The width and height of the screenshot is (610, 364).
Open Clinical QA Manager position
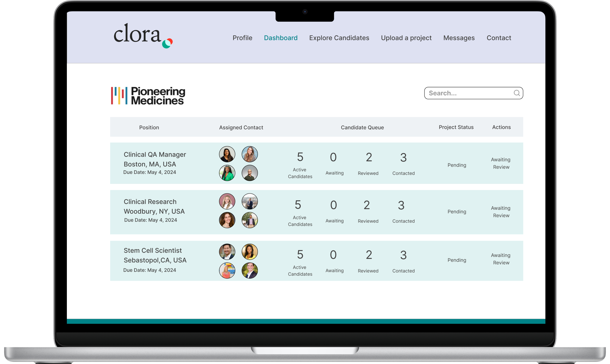pyautogui.click(x=154, y=154)
